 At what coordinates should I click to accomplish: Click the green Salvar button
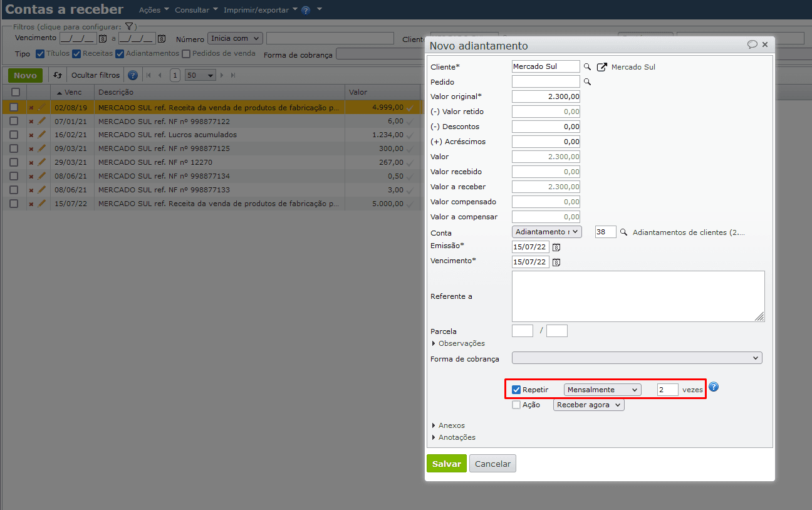pyautogui.click(x=447, y=464)
